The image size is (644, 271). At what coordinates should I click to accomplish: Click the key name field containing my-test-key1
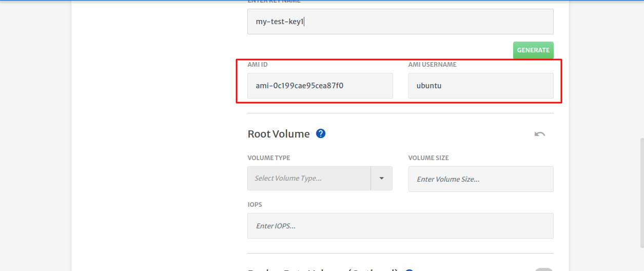400,22
